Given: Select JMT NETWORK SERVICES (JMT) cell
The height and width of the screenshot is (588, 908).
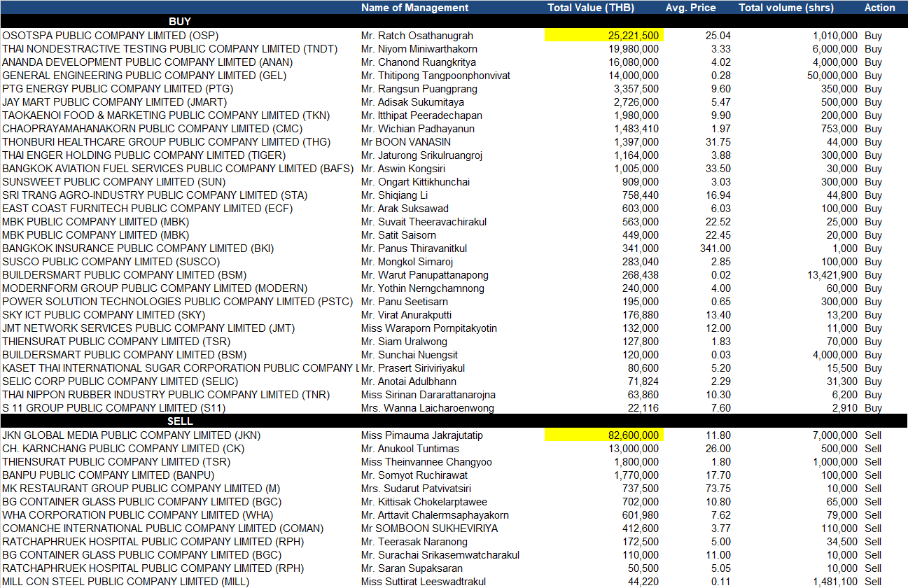Looking at the screenshot, I should (x=148, y=328).
